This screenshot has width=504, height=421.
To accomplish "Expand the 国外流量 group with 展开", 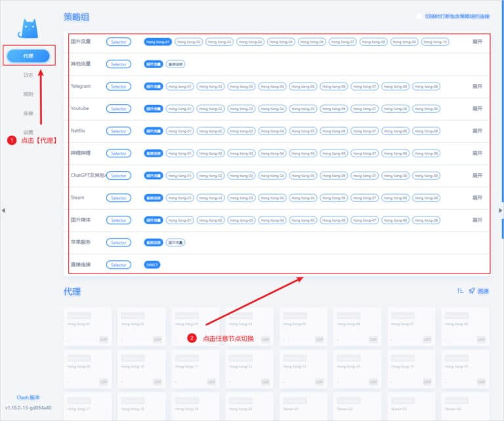I will point(477,42).
